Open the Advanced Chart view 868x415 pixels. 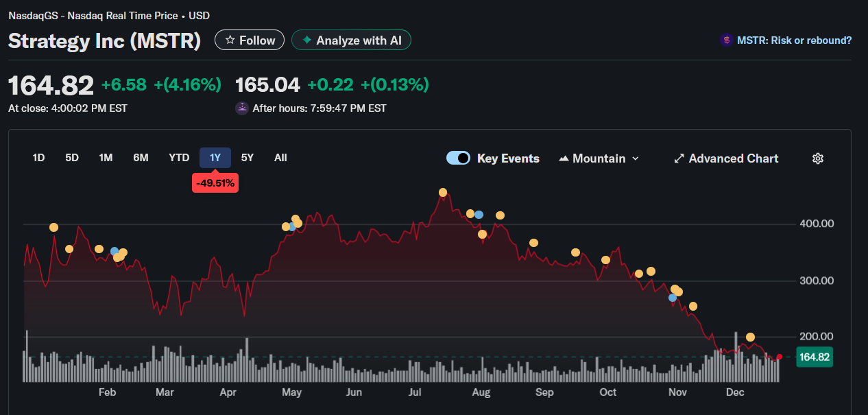click(x=726, y=158)
